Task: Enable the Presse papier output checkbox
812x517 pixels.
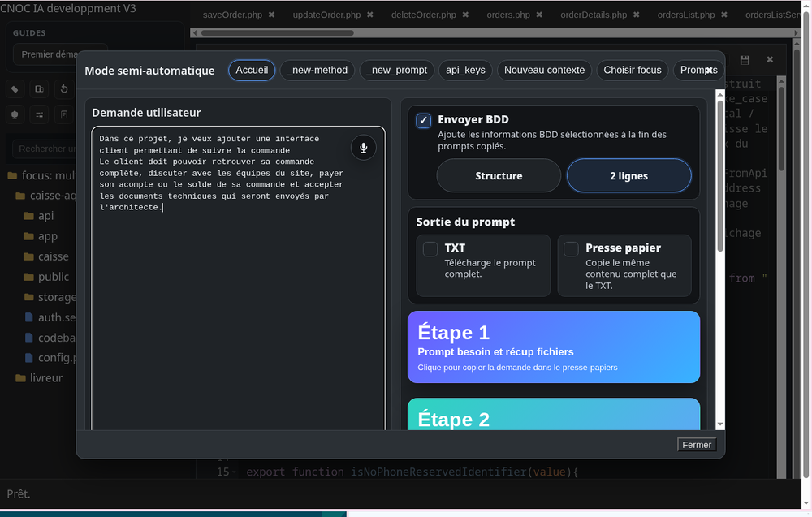Action: [x=571, y=249]
